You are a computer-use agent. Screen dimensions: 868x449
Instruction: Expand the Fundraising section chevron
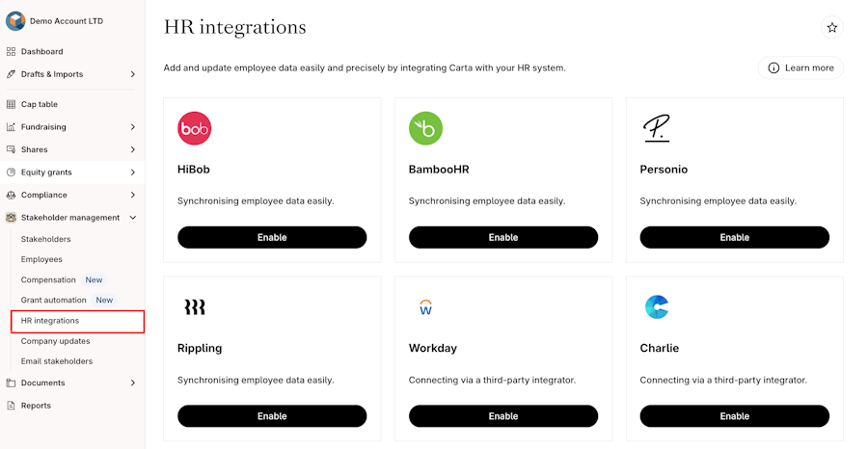click(133, 127)
